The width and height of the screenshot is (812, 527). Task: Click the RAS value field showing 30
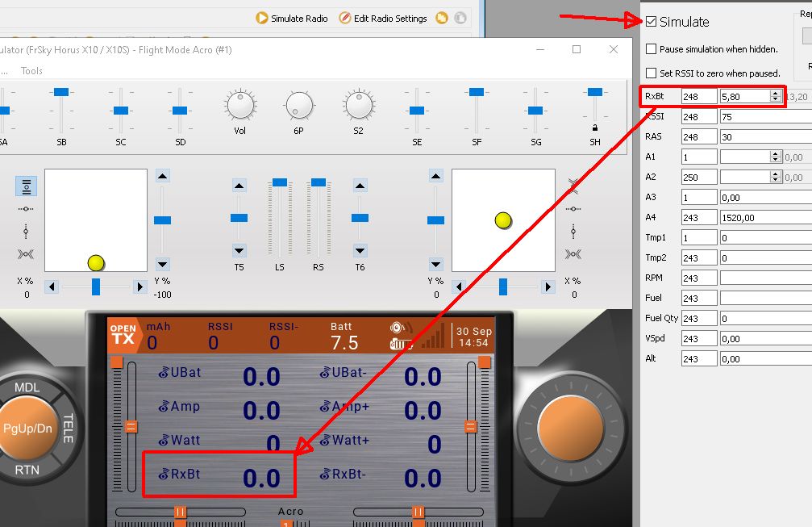coord(766,137)
